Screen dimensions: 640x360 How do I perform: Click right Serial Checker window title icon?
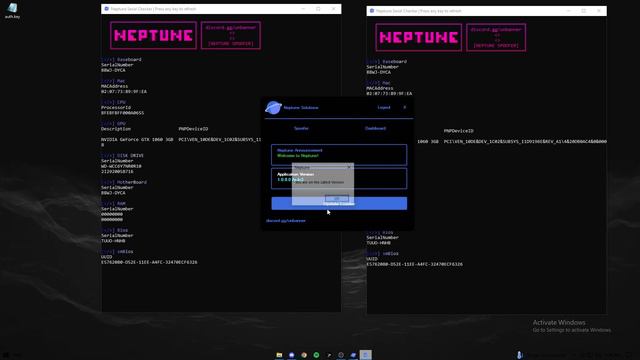(x=371, y=11)
